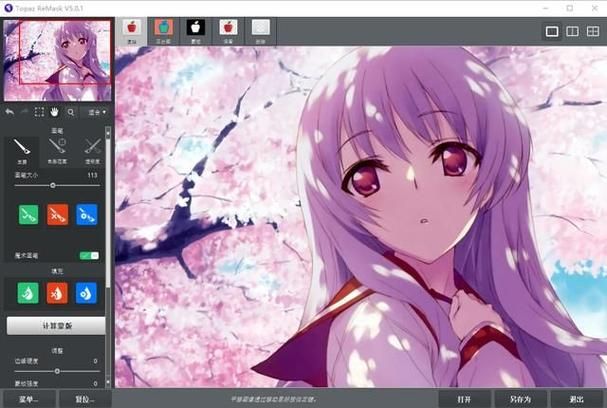The height and width of the screenshot is (408, 607).
Task: Select the hand pan tool
Action: 56,113
